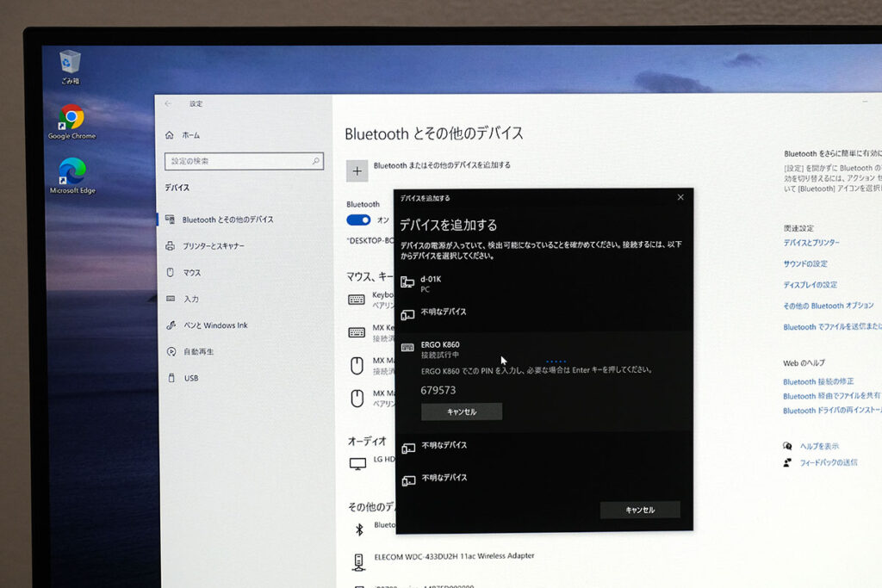Go back with Settings back arrow
The image size is (882, 588).
[168, 103]
